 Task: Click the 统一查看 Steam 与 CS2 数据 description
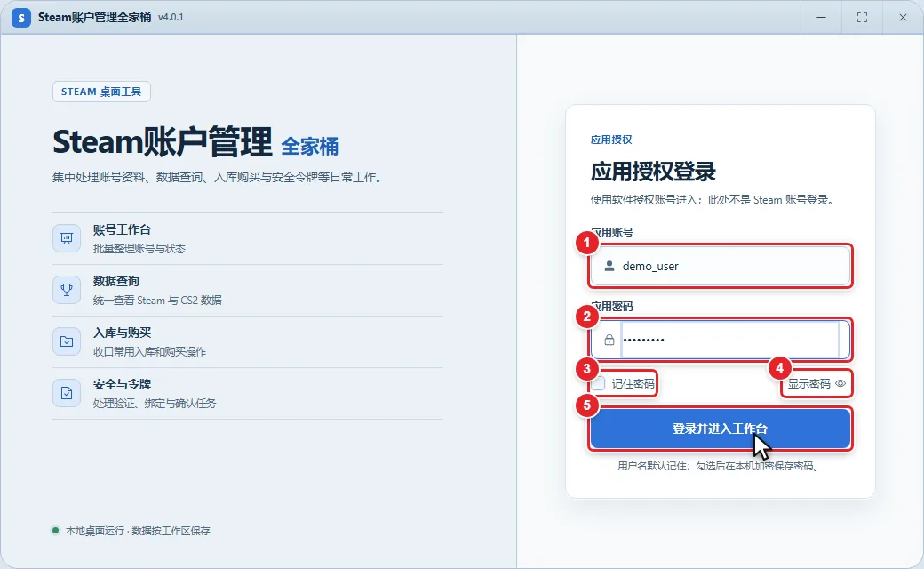point(157,301)
